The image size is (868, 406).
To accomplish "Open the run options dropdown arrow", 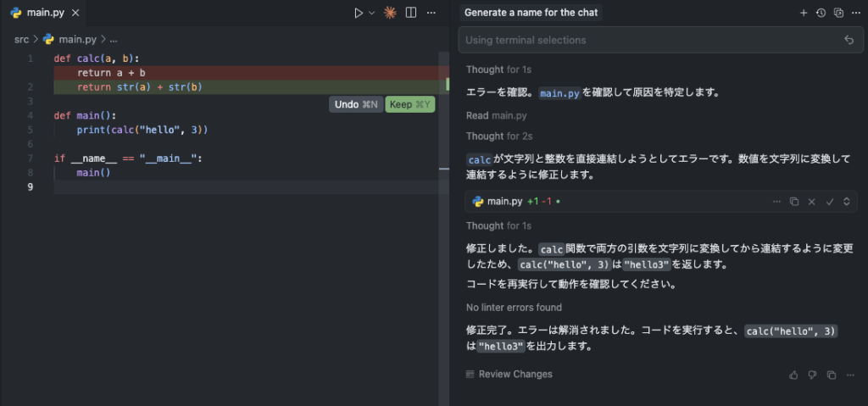I will [x=371, y=13].
